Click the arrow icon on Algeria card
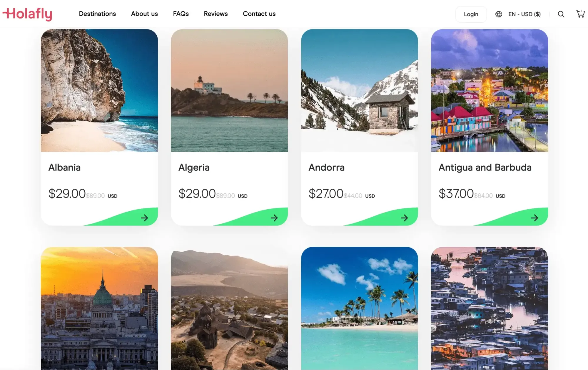Viewport: 588px width, 370px height. (275, 218)
